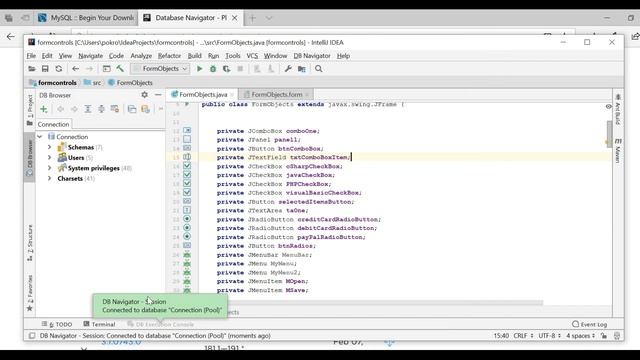Expand the System privileges node
The image size is (640, 360).
49,168
